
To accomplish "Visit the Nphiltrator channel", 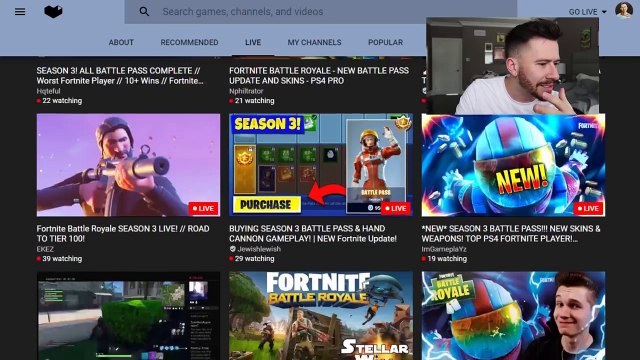I will (x=246, y=91).
